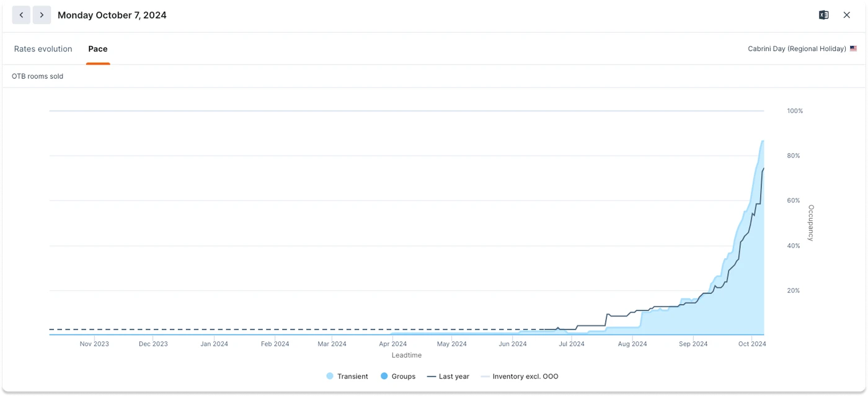Screen dimensions: 868x396
Task: Click the US flag holiday icon
Action: [854, 48]
